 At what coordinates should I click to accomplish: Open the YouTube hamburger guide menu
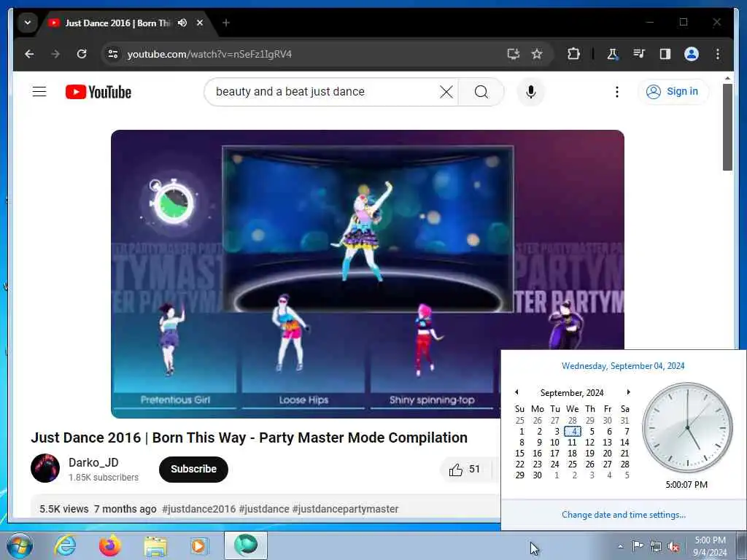pos(39,91)
